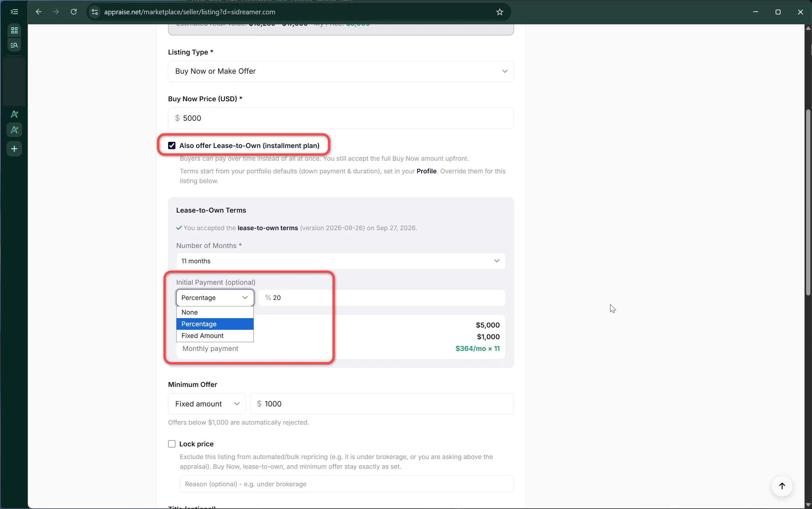Click the initial payment percentage field
The width and height of the screenshot is (812, 509).
click(382, 298)
